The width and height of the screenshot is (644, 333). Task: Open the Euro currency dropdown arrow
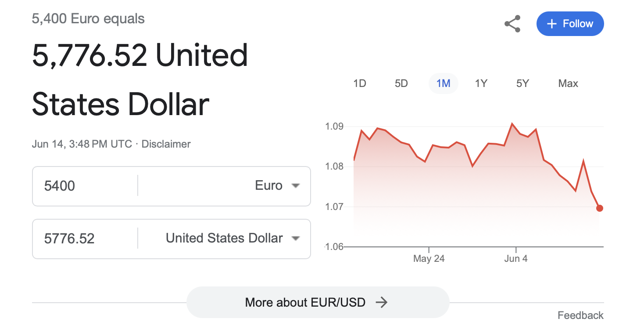(x=296, y=186)
